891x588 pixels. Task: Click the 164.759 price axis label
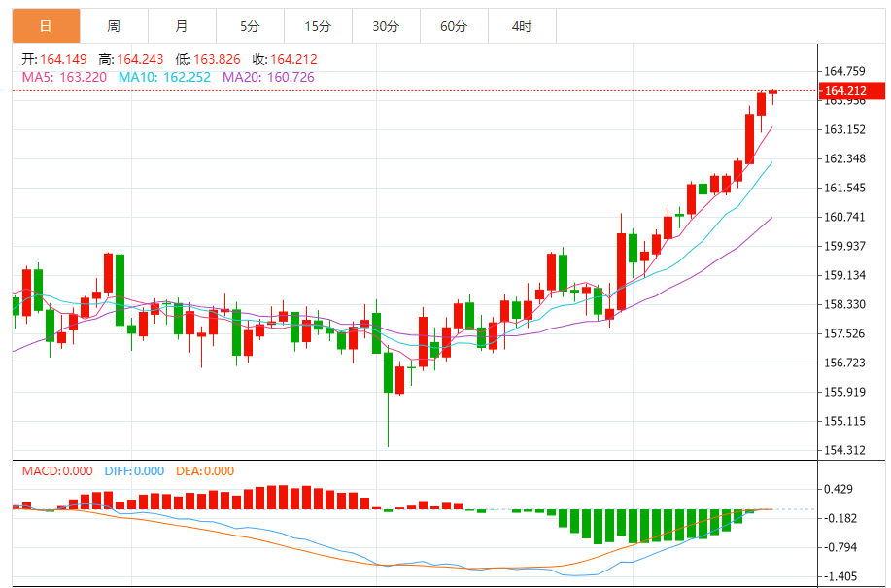[845, 71]
